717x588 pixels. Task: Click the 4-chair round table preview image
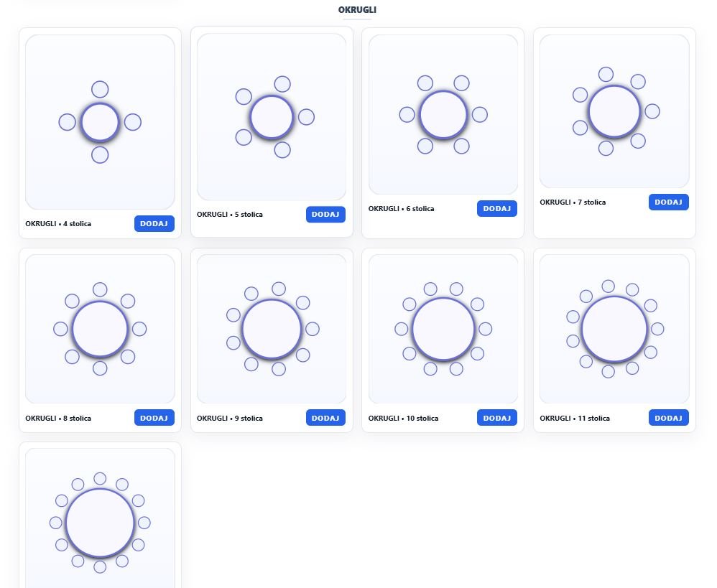pos(100,122)
